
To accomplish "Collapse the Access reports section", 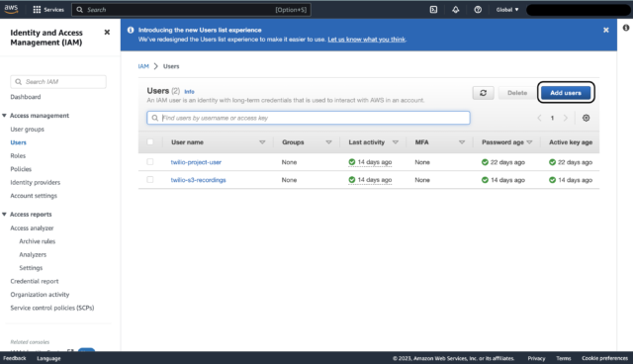I will (x=4, y=215).
